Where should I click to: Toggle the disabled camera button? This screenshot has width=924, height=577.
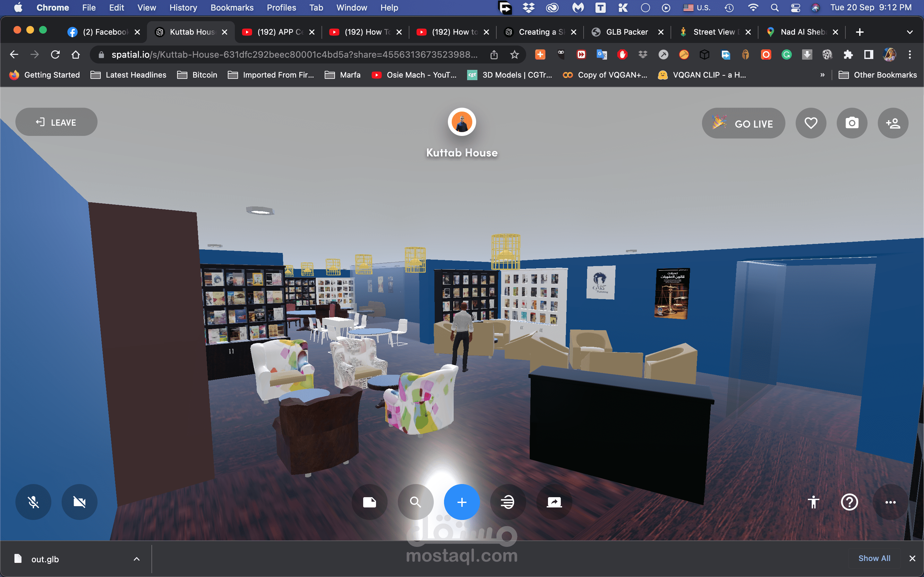(x=80, y=502)
